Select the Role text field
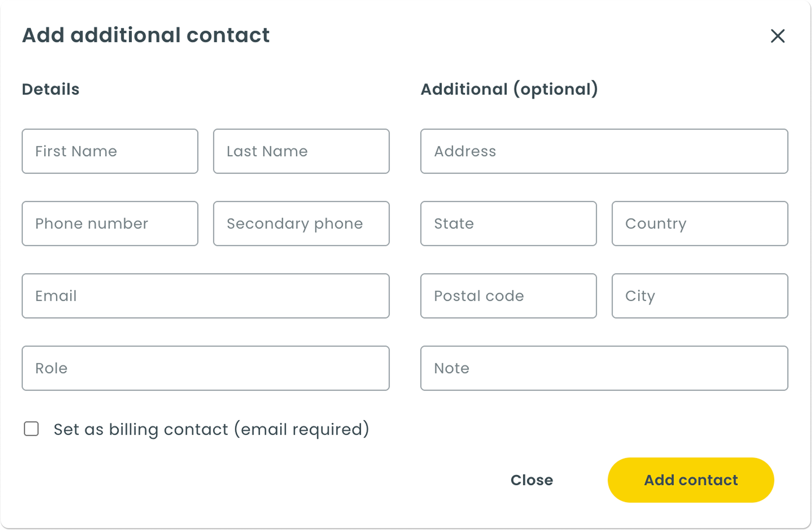 click(206, 368)
